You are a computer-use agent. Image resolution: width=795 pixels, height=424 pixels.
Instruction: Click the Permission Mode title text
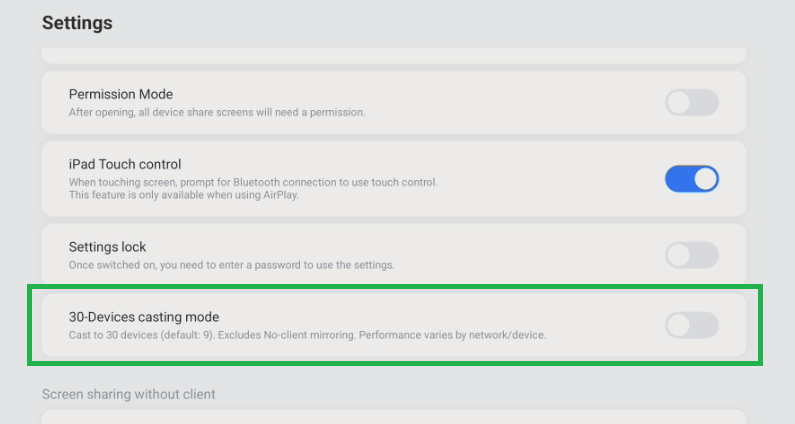click(121, 94)
